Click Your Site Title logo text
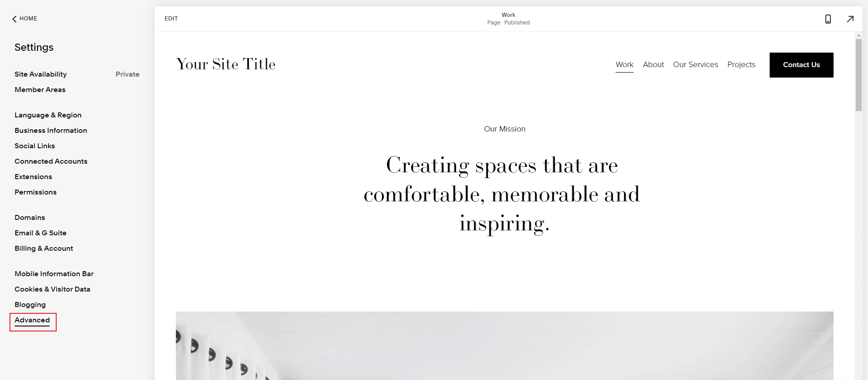Image resolution: width=868 pixels, height=380 pixels. [226, 64]
